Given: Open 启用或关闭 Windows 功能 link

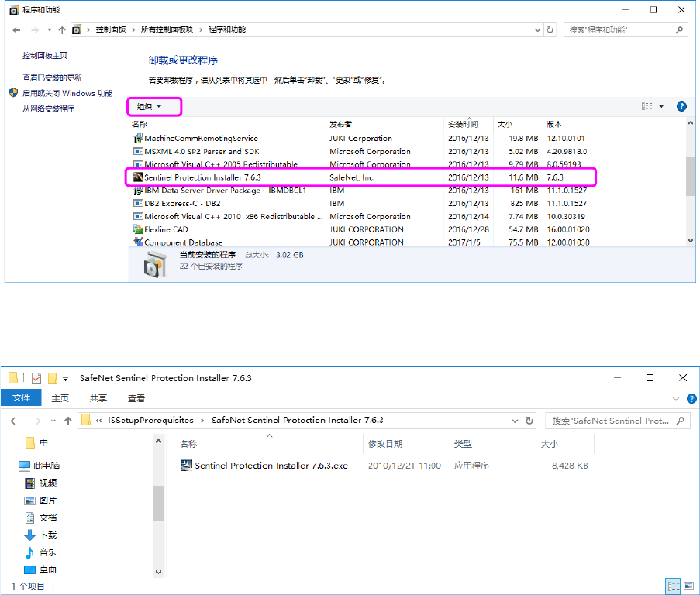Looking at the screenshot, I should tap(67, 93).
